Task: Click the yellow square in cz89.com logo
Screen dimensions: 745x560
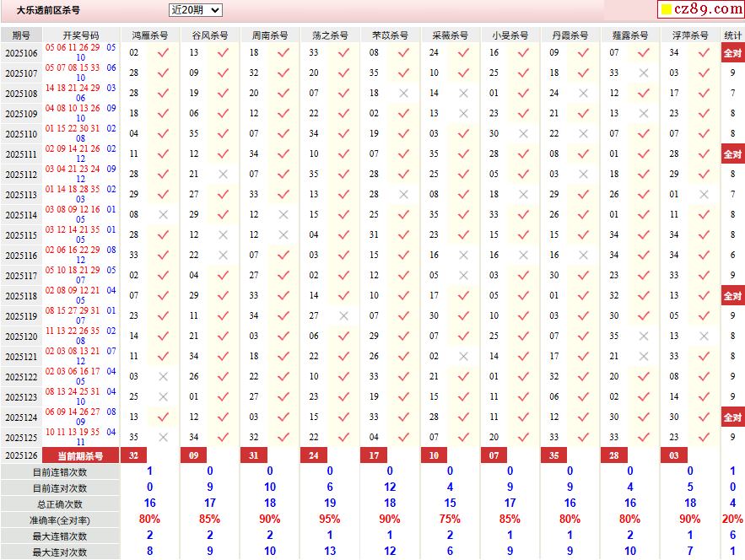Action: pos(666,10)
